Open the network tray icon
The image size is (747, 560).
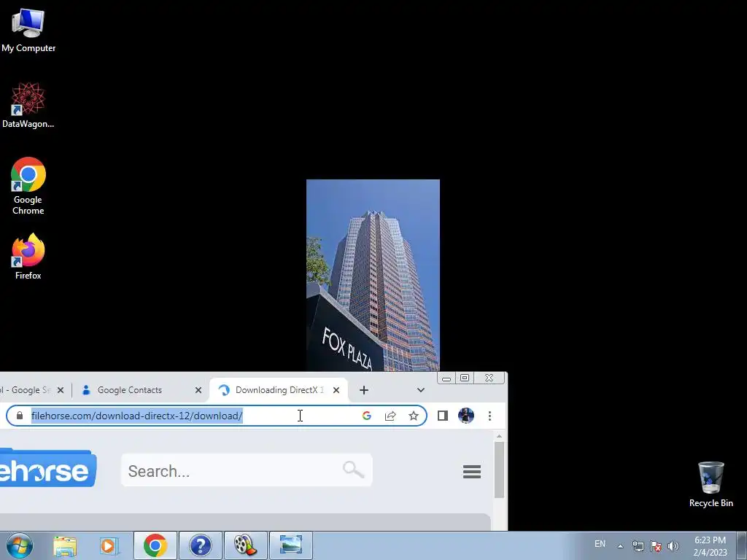coord(638,546)
